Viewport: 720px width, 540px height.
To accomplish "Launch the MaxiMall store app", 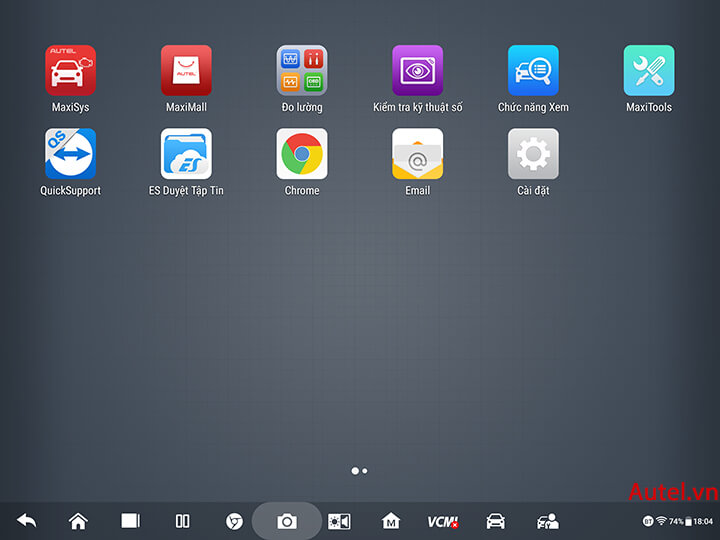I will (x=186, y=70).
